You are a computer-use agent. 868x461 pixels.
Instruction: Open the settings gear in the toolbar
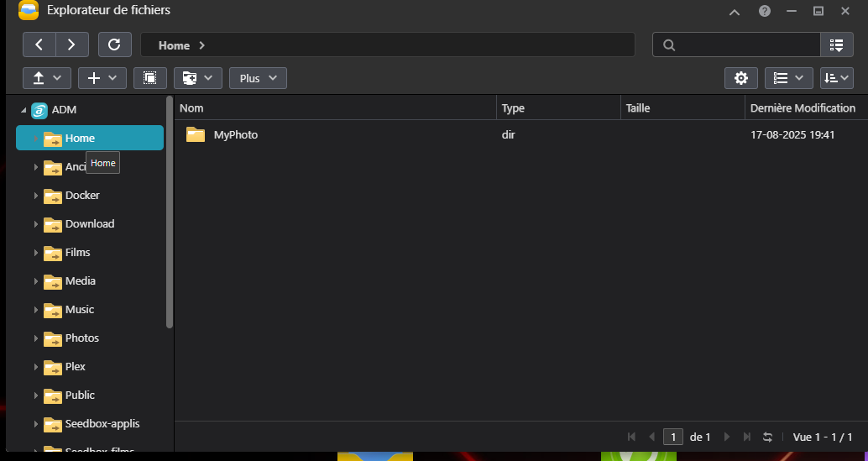click(x=740, y=78)
